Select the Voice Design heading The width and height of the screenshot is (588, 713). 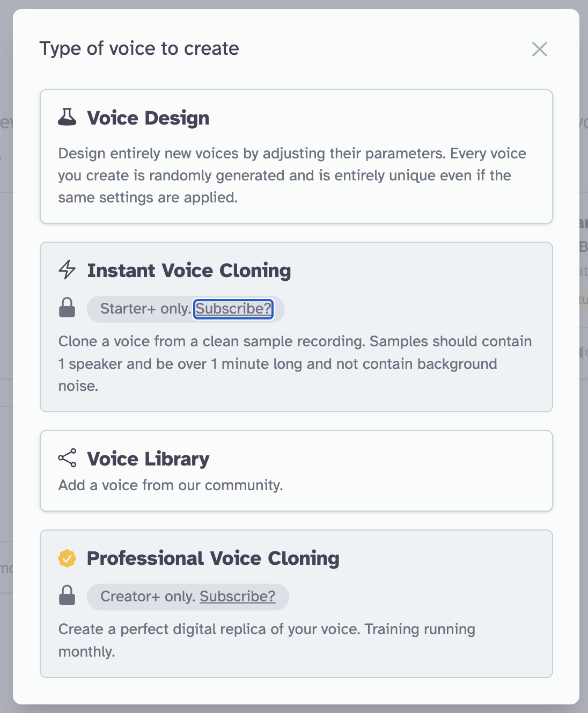tap(148, 118)
